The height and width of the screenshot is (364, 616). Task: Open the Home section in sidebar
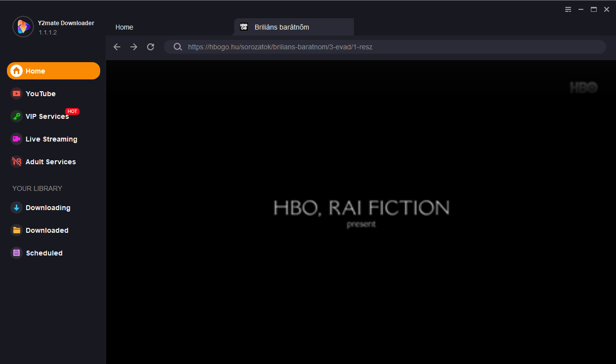click(53, 71)
